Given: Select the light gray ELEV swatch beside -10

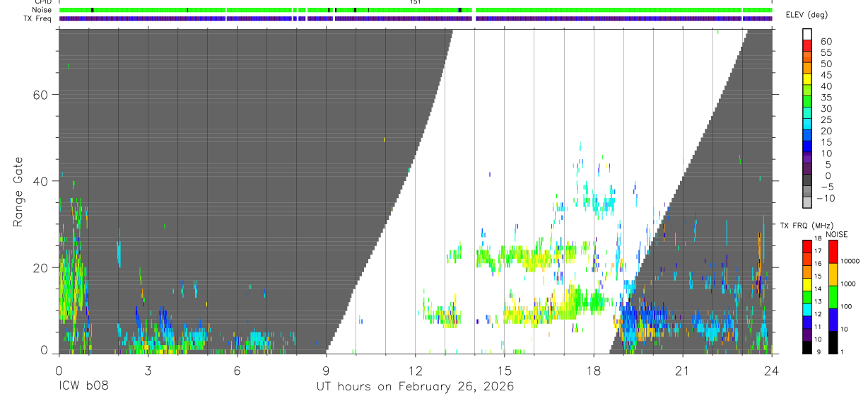Looking at the screenshot, I should pos(807,202).
